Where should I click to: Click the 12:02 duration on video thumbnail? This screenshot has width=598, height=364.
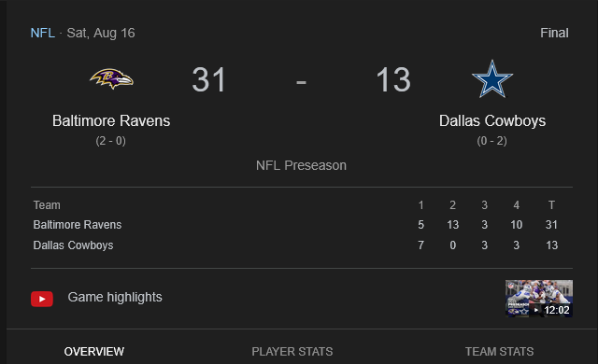point(557,310)
